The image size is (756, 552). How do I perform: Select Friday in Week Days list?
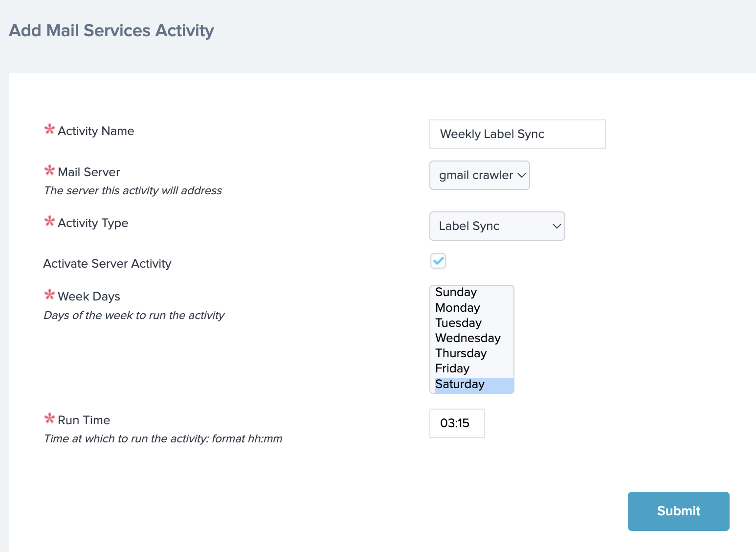[x=474, y=368]
